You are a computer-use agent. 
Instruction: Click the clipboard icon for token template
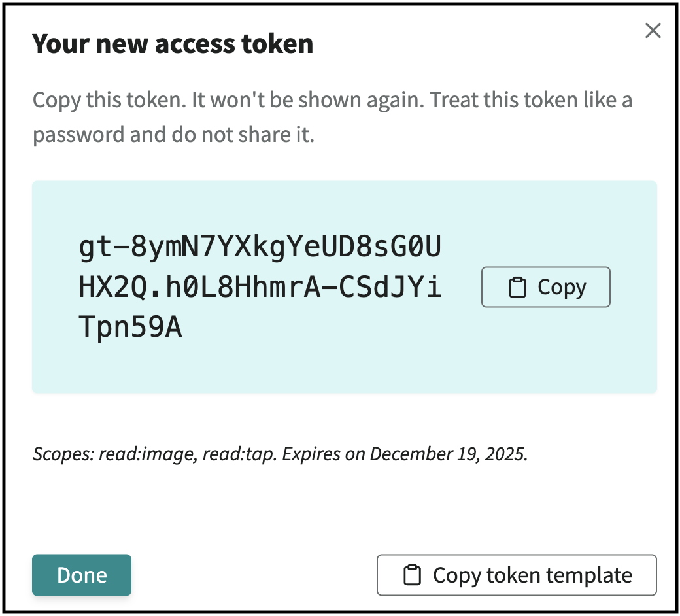point(411,575)
